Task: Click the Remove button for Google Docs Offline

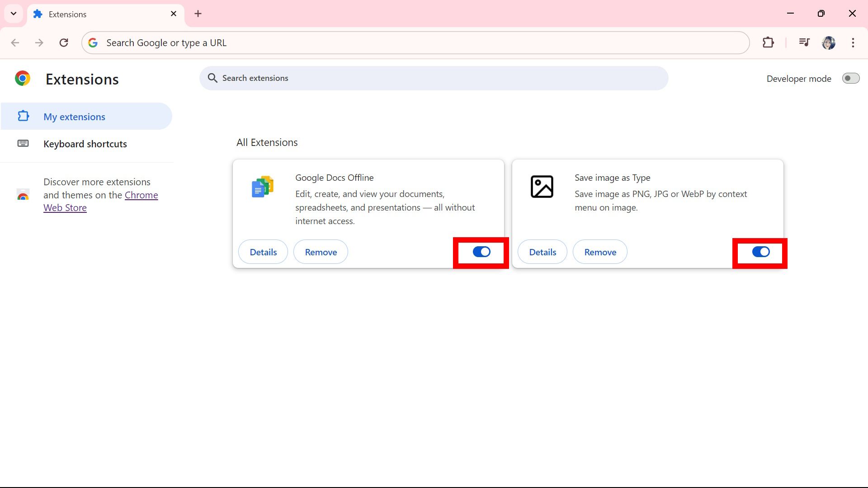Action: coord(321,251)
